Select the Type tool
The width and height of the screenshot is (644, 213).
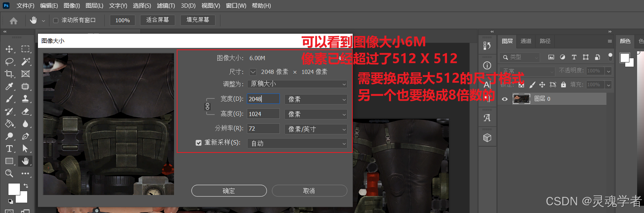coord(9,149)
